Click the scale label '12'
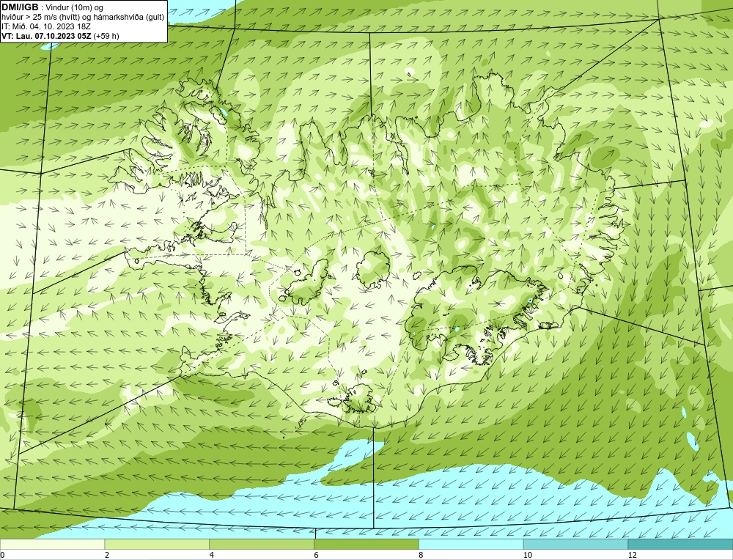This screenshot has height=560, width=733. click(x=633, y=555)
